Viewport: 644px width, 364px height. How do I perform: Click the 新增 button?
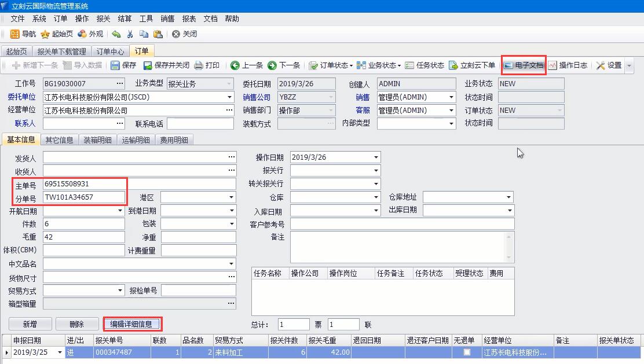pos(30,324)
